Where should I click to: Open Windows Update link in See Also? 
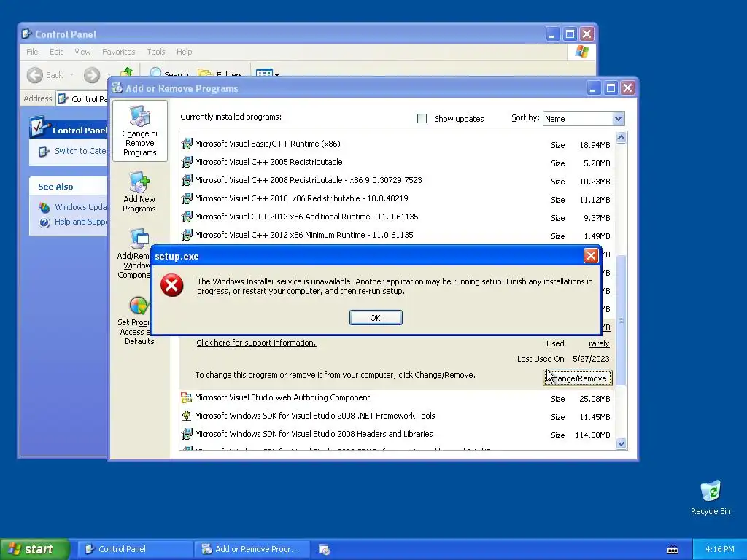tap(80, 207)
